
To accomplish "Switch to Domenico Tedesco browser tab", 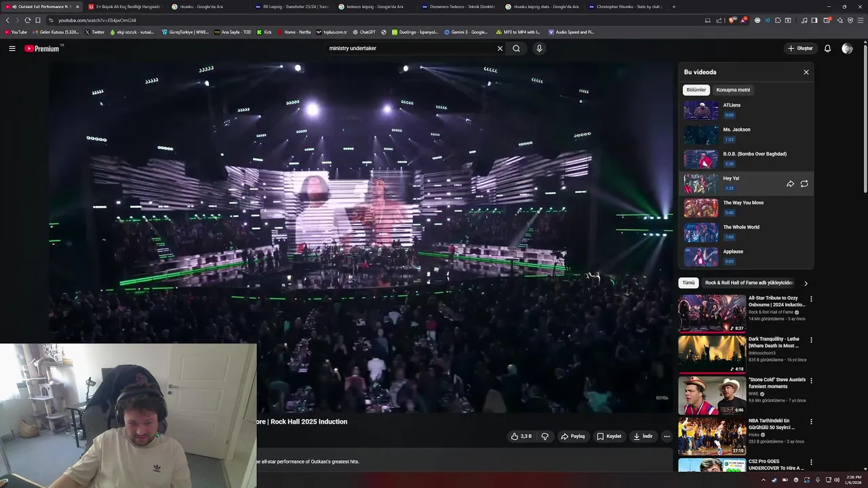I will pyautogui.click(x=458, y=7).
